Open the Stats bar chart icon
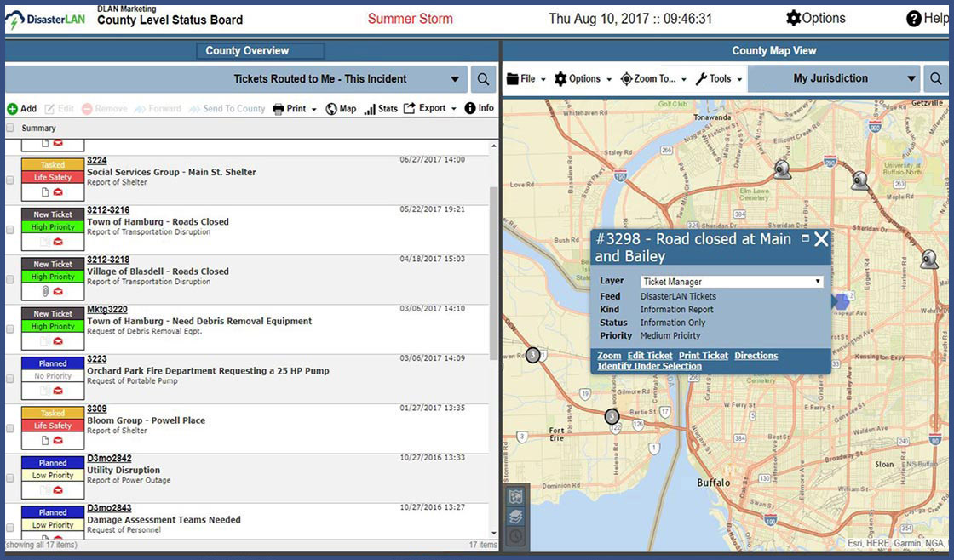 [x=370, y=109]
